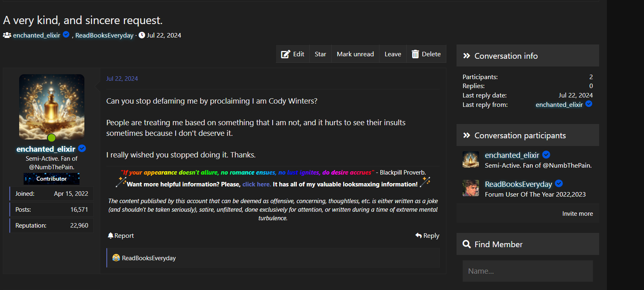Click the participants group icon under the title
This screenshot has width=644, height=290.
point(7,35)
